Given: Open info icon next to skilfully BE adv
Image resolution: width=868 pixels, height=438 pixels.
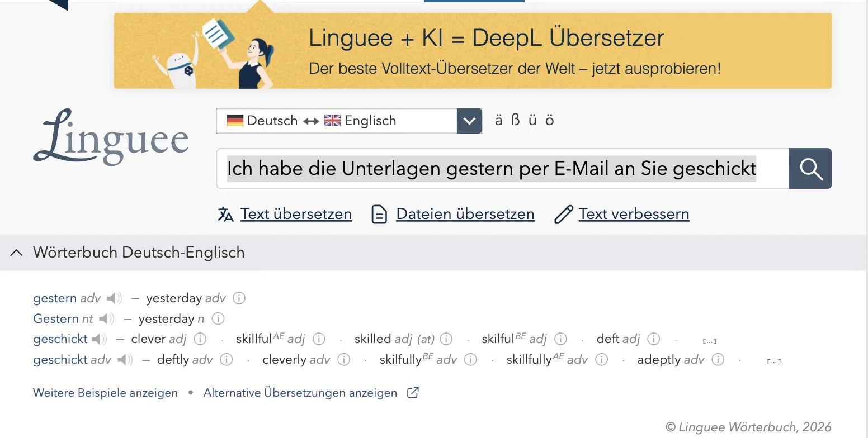Looking at the screenshot, I should 471,360.
